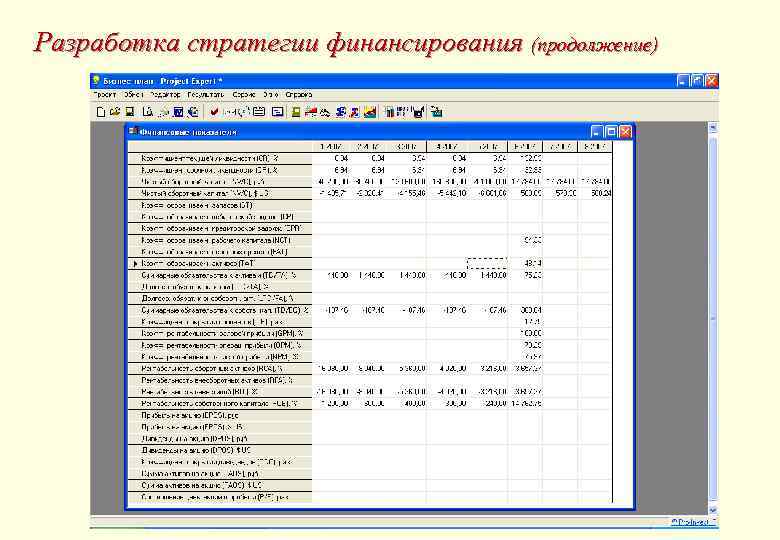
Task: Select the operating profit margin (OPM) row
Action: tap(220, 345)
